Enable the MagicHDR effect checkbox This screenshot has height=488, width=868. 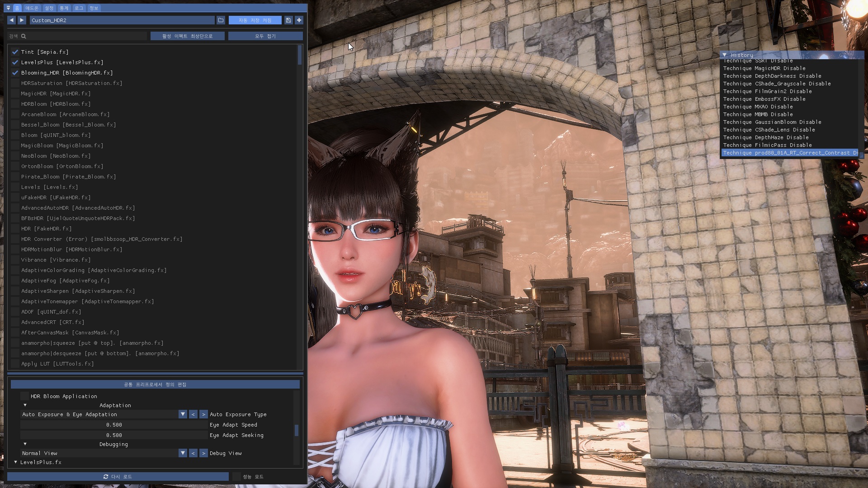tap(15, 94)
